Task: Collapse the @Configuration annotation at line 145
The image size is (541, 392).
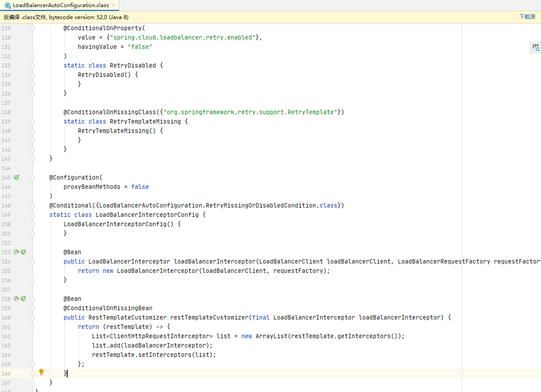Action: pyautogui.click(x=32, y=177)
